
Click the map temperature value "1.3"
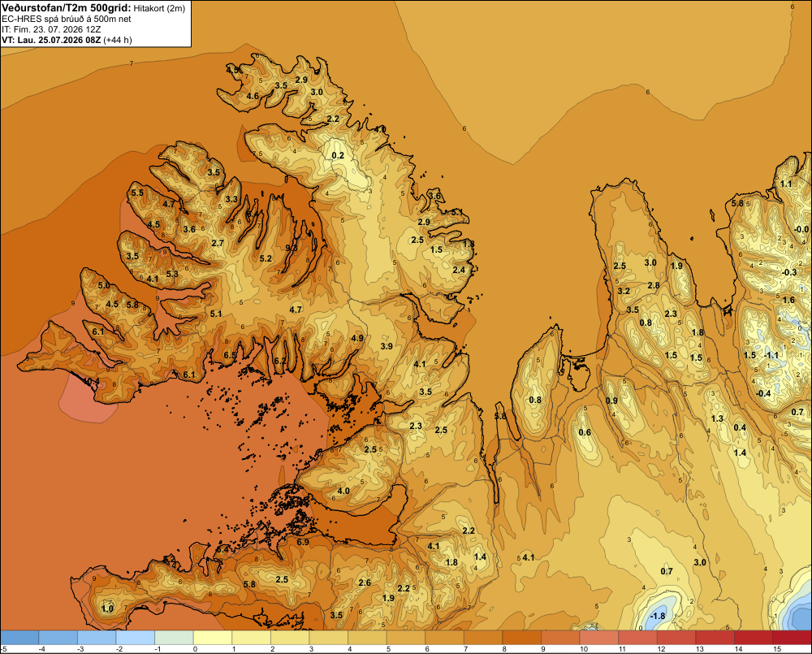717,418
